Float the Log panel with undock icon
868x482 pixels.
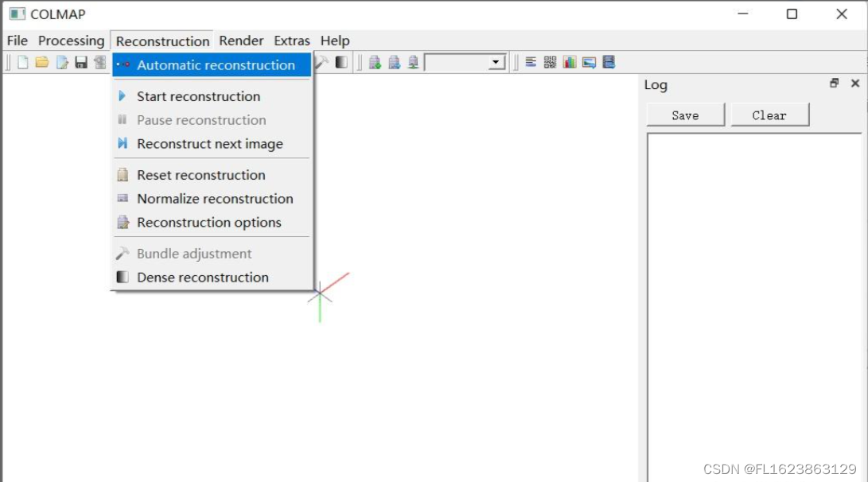(835, 83)
